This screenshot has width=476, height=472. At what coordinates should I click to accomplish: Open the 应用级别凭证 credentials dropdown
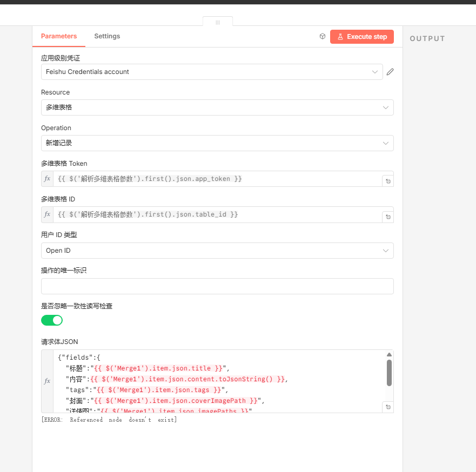212,72
